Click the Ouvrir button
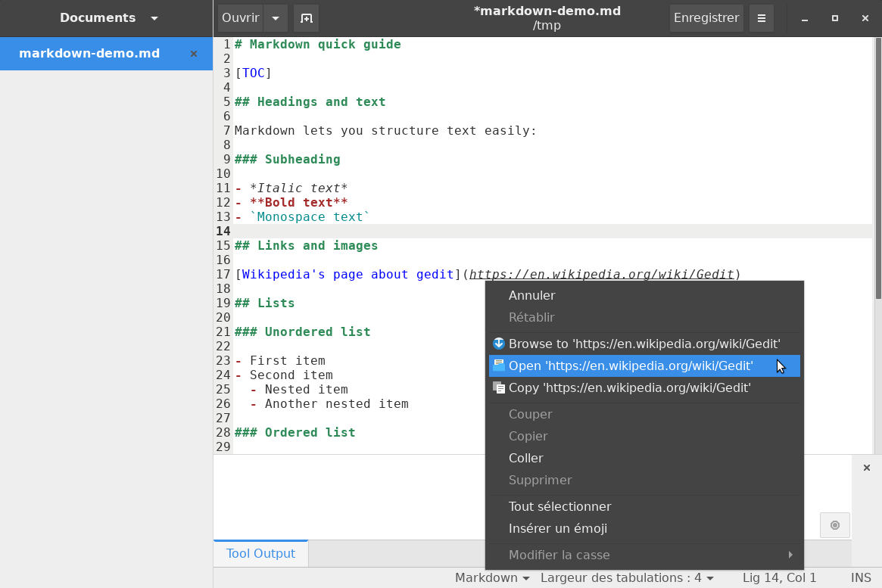The width and height of the screenshot is (882, 588). (240, 18)
